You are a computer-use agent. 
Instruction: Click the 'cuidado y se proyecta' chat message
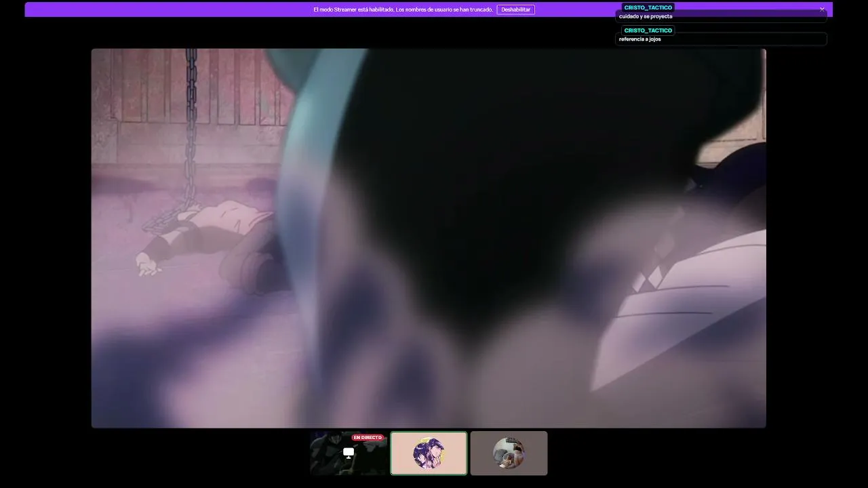click(646, 16)
